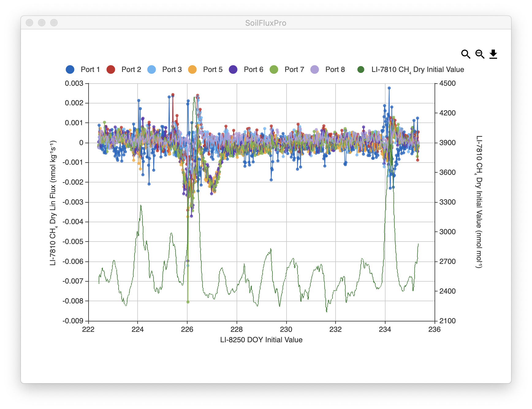Image resolution: width=532 pixels, height=409 pixels.
Task: Click the dark green LI-7810 legend dot
Action: (x=361, y=69)
